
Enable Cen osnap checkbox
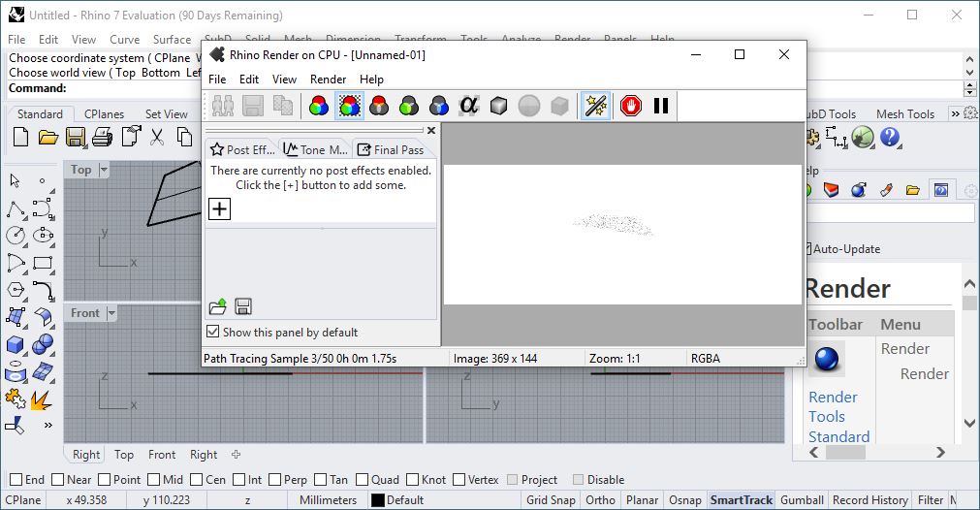[x=196, y=479]
